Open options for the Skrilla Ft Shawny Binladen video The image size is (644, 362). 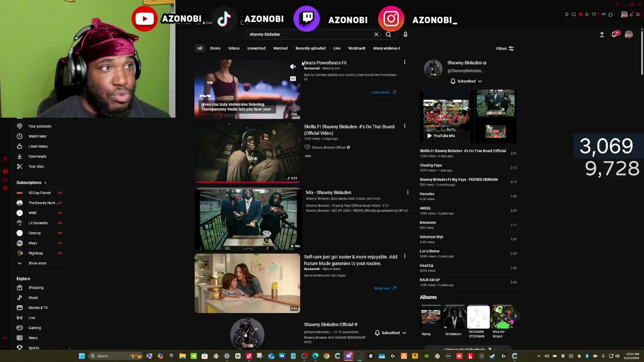(405, 126)
